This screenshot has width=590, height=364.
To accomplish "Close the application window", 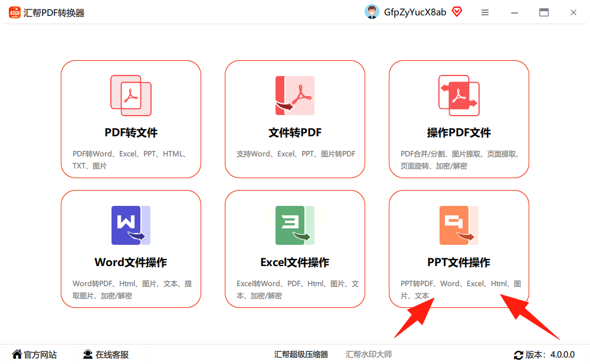I will [573, 12].
